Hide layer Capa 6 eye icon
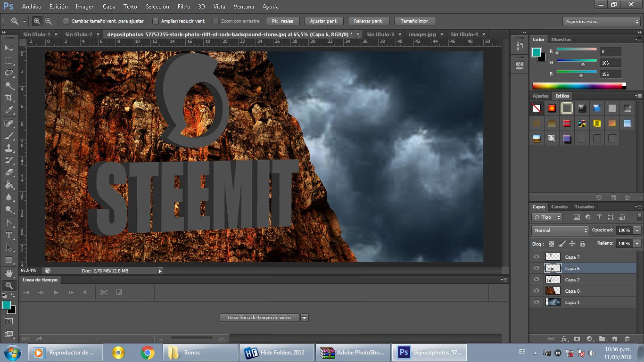 click(x=536, y=268)
